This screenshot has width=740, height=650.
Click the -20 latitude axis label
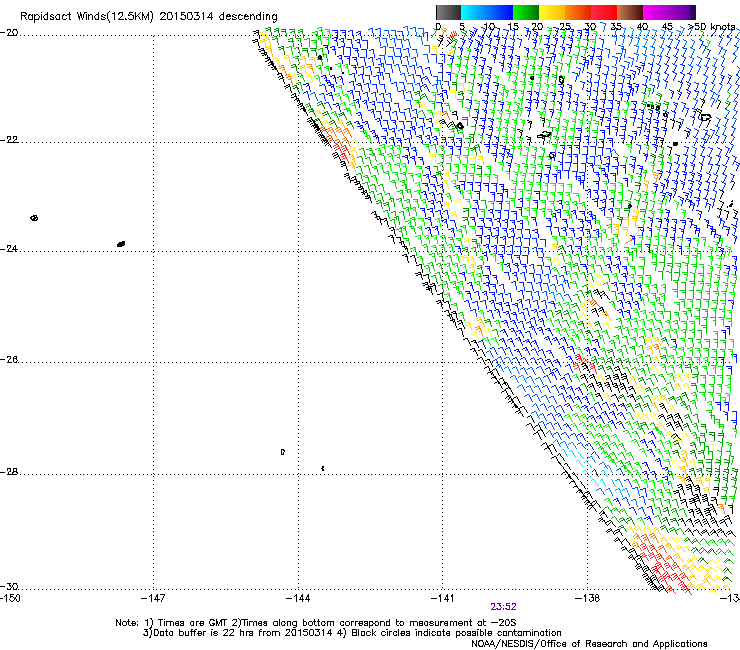(x=9, y=33)
